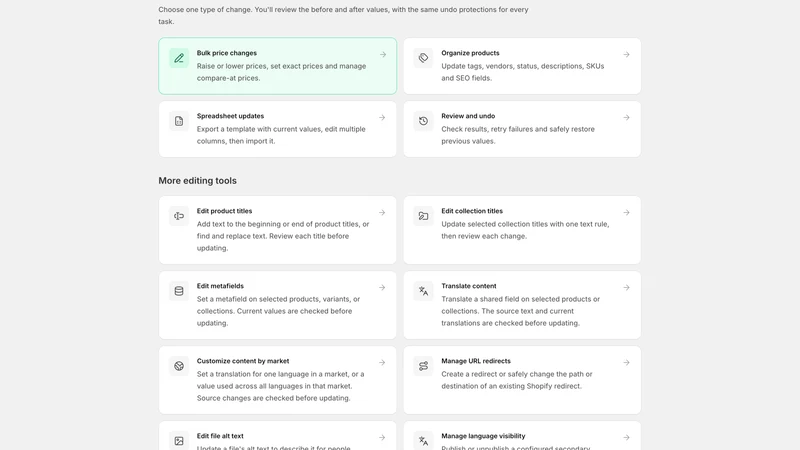
Task: Click 'Set a metafield on selected products' text
Action: tap(278, 311)
